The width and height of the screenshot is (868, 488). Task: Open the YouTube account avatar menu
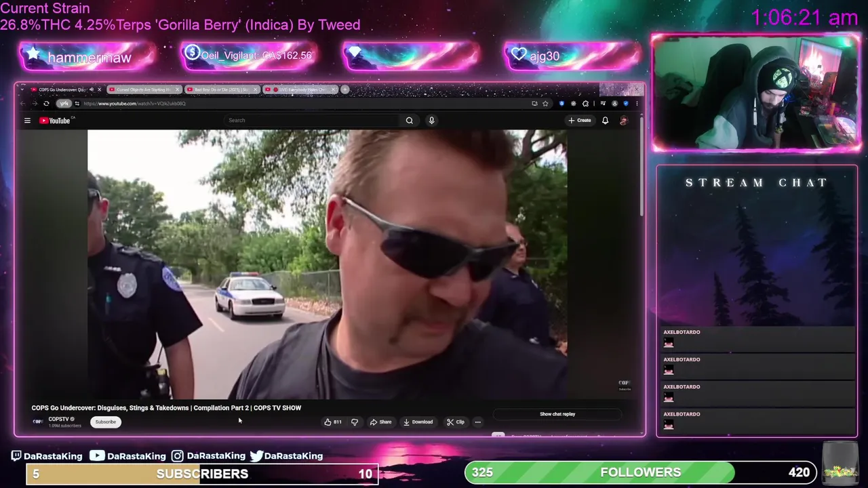coord(624,121)
